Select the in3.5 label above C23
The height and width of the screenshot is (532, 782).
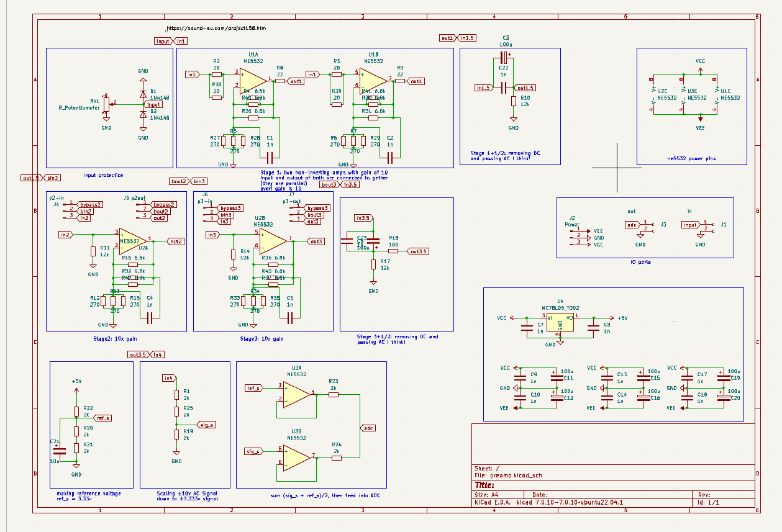(x=363, y=218)
